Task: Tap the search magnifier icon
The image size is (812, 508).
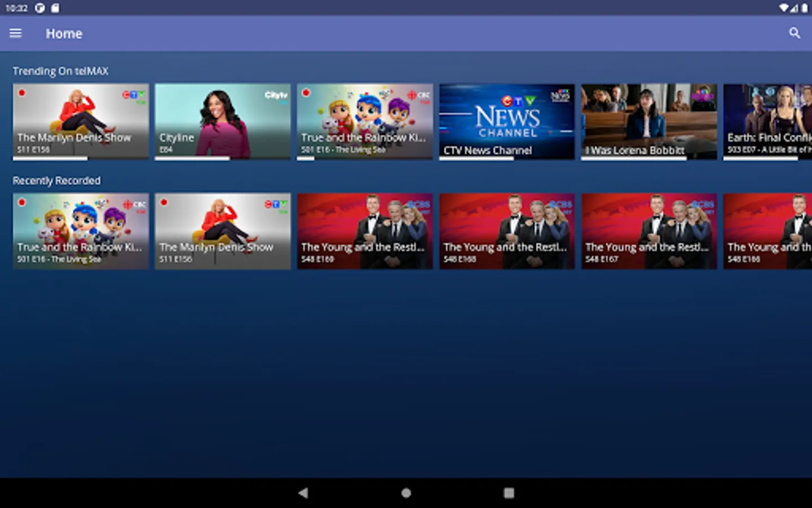Action: point(795,33)
